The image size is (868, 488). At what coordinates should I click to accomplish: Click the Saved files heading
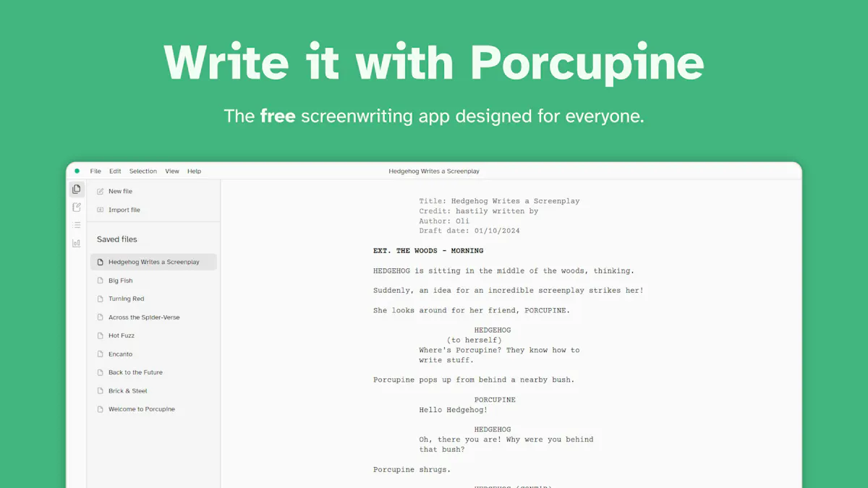[x=116, y=239]
